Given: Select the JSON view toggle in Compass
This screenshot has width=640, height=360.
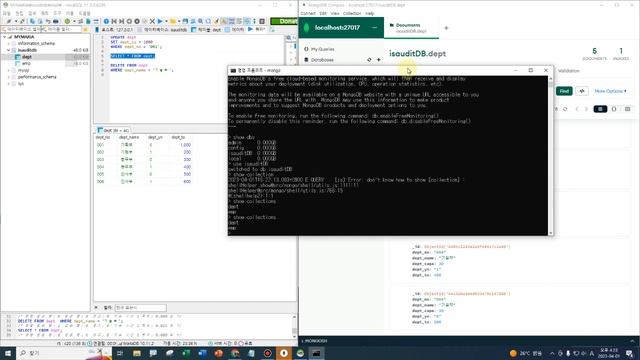Looking at the screenshot, I should (x=614, y=109).
